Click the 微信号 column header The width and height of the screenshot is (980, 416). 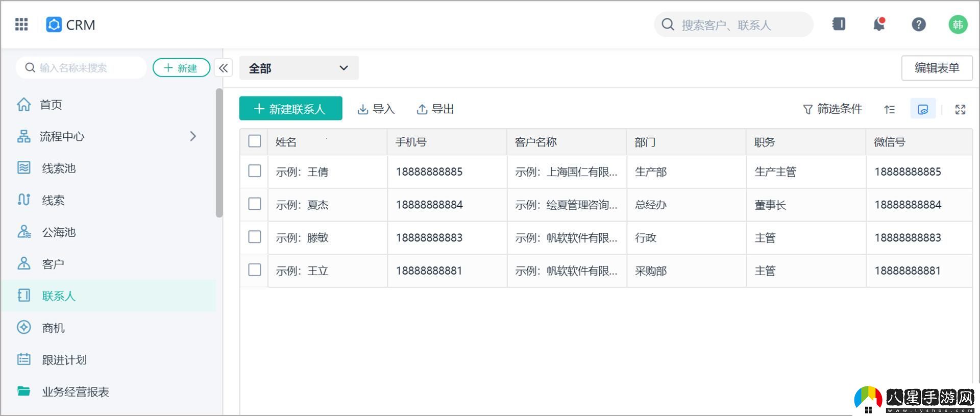pyautogui.click(x=919, y=142)
